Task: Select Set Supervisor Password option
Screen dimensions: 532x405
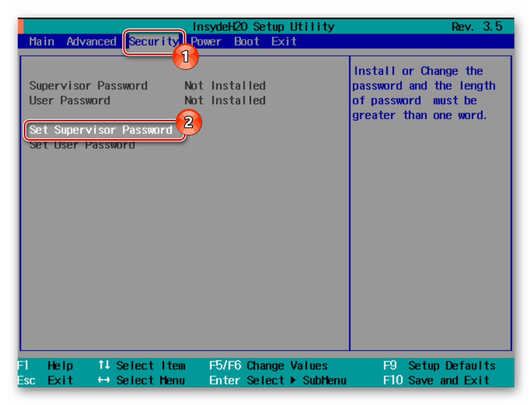Action: (101, 130)
